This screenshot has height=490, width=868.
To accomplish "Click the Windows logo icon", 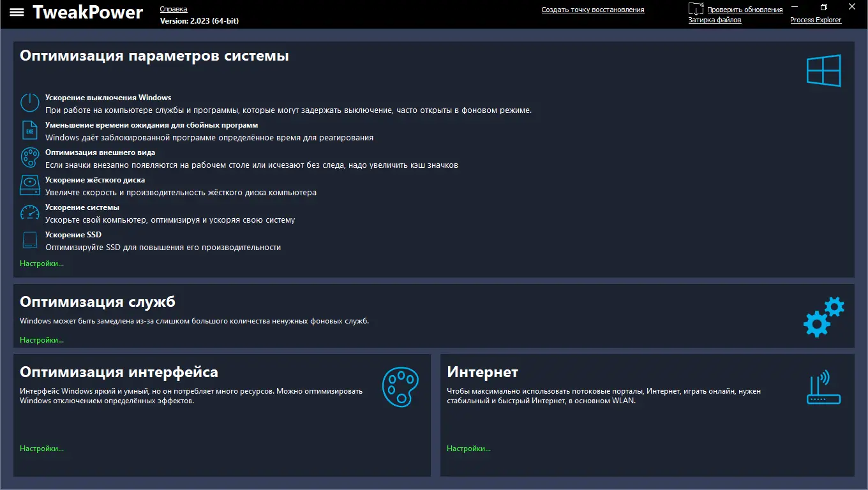I will click(824, 70).
